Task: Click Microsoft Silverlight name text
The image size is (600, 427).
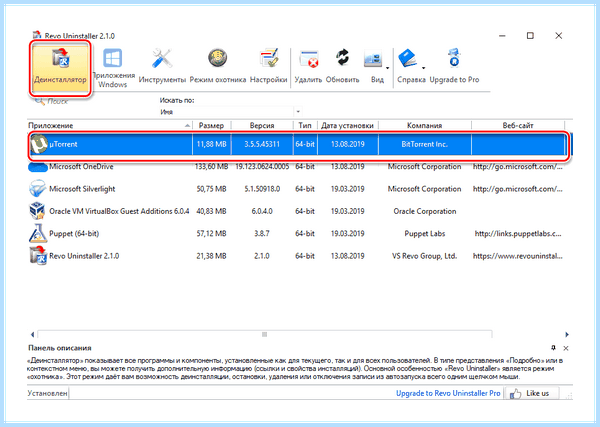Action: (82, 189)
